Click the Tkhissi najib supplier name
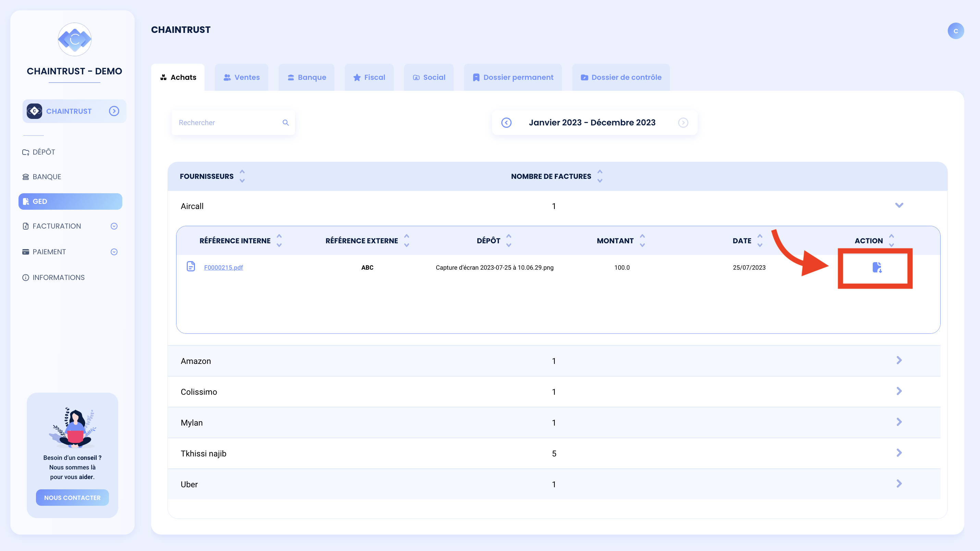The width and height of the screenshot is (980, 551). click(x=204, y=454)
